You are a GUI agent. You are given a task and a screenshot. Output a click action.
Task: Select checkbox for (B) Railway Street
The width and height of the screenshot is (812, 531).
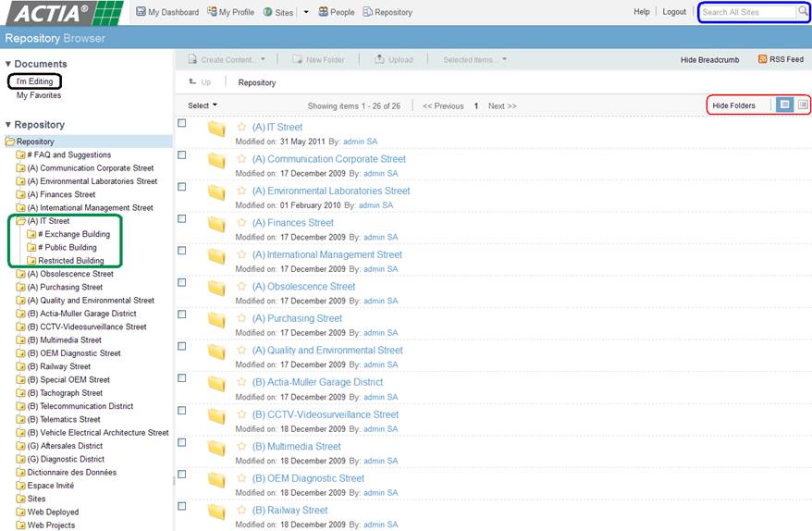coord(182,506)
